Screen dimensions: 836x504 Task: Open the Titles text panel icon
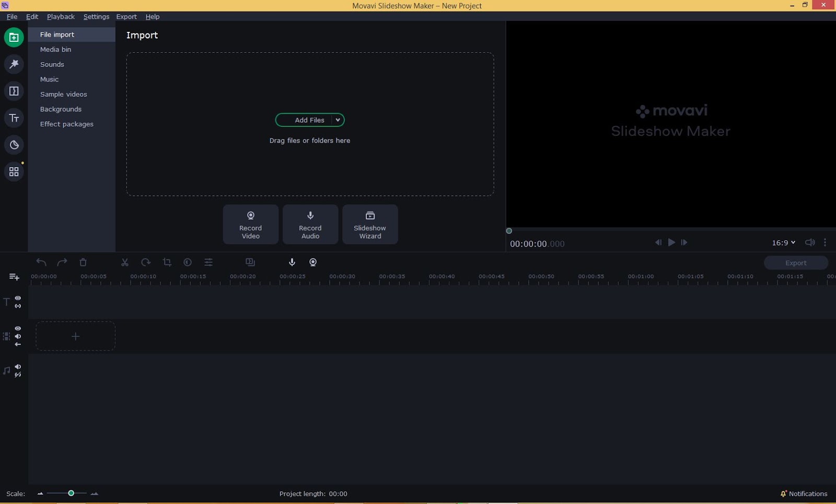(x=14, y=118)
